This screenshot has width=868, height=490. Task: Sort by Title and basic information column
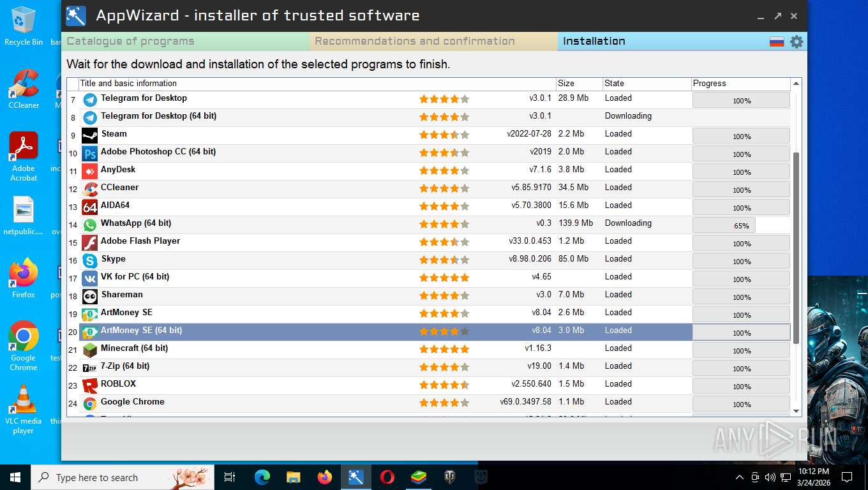tap(317, 84)
